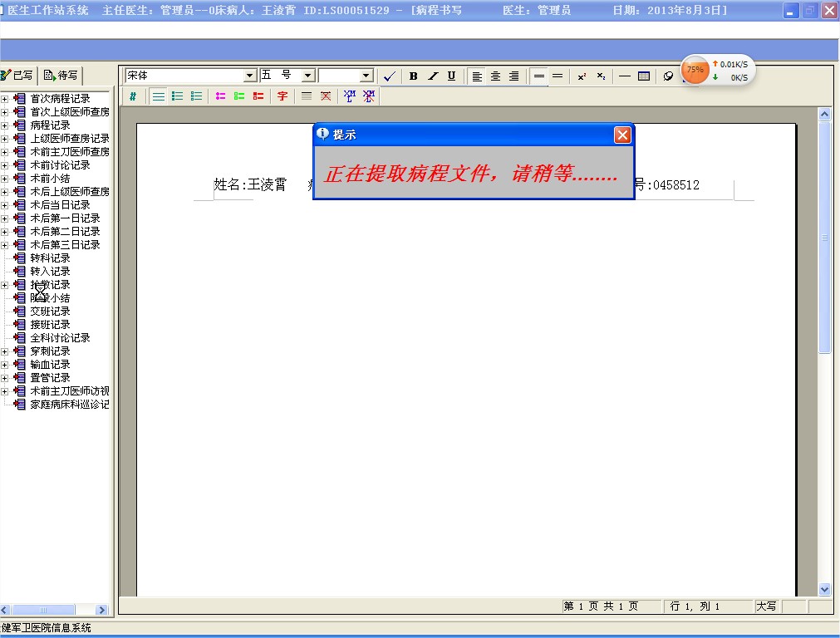
Task: Align text left
Action: [x=477, y=76]
